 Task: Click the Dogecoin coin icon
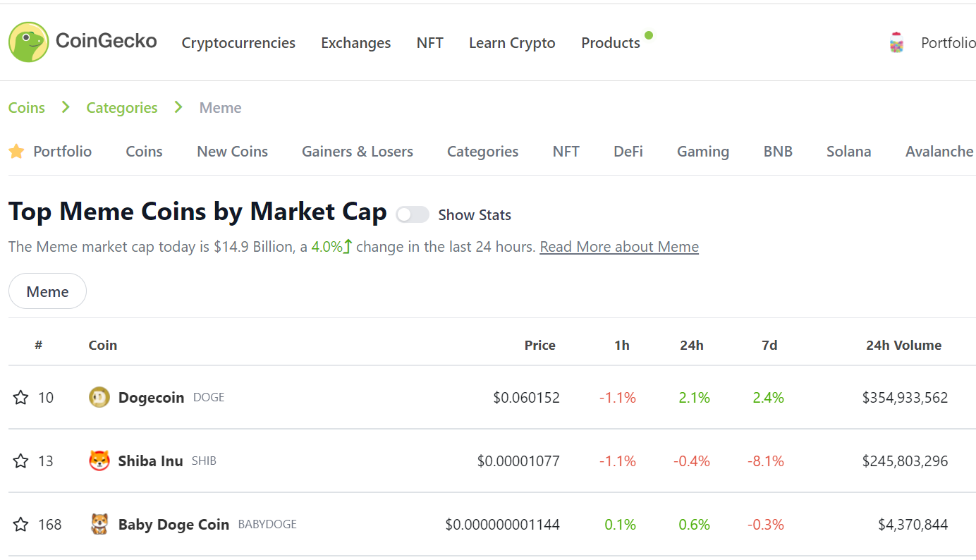coord(99,397)
